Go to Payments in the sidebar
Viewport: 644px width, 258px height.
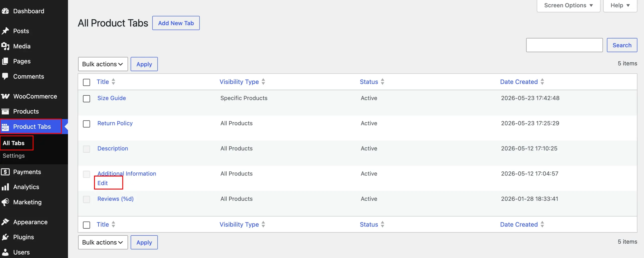(x=27, y=172)
